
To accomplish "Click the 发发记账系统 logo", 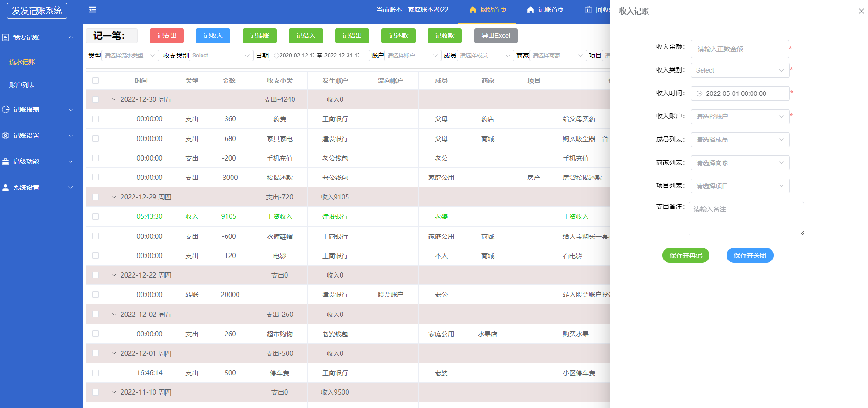I will [x=37, y=11].
